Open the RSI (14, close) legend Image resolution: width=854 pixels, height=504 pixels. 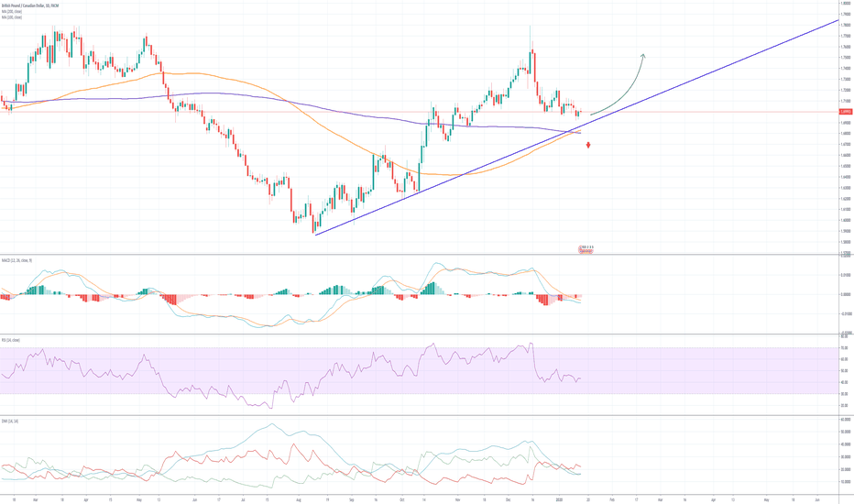click(x=11, y=340)
